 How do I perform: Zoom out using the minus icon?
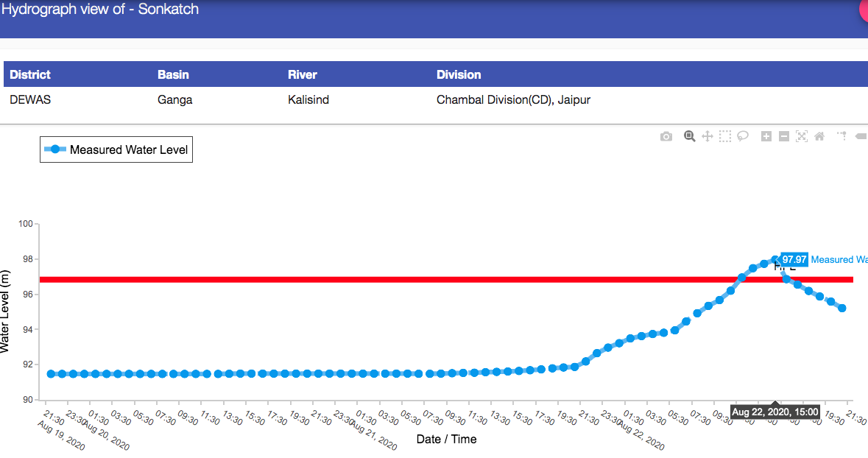point(784,136)
